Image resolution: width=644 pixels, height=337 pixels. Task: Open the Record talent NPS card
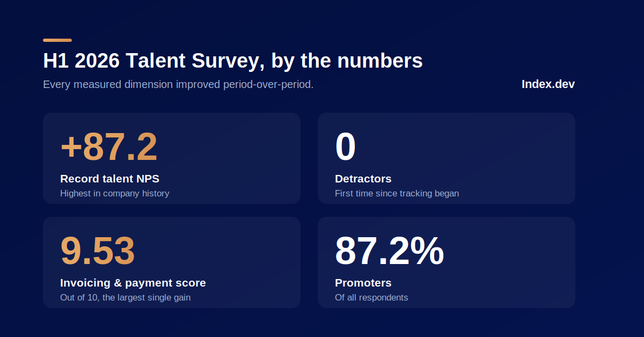pyautogui.click(x=172, y=158)
